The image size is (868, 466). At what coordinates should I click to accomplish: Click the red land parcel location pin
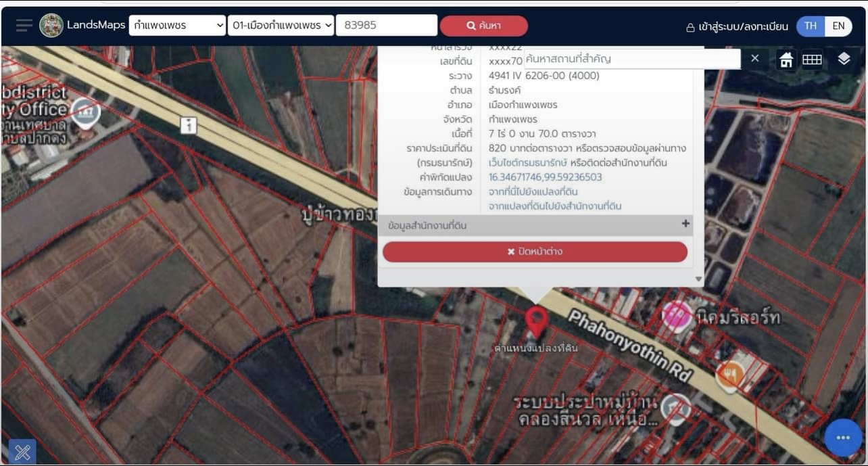tap(537, 321)
